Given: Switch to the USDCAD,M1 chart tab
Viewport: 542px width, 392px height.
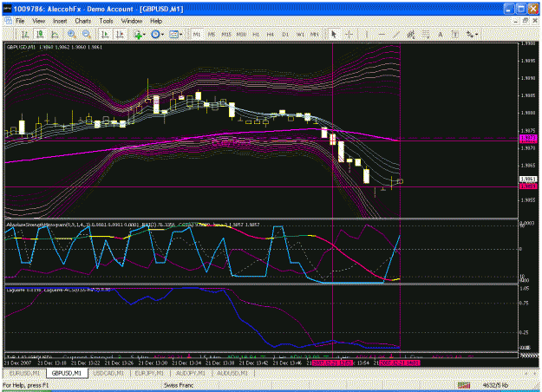Looking at the screenshot, I should 108,373.
